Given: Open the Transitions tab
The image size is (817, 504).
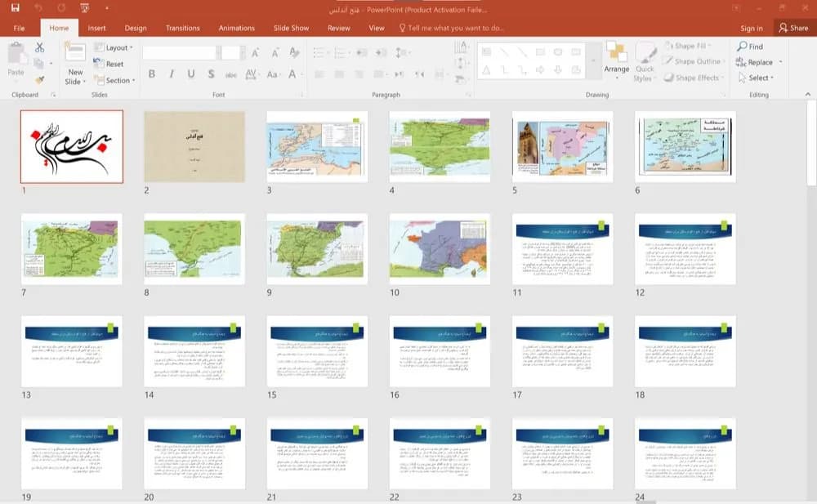Looking at the screenshot, I should [x=182, y=28].
